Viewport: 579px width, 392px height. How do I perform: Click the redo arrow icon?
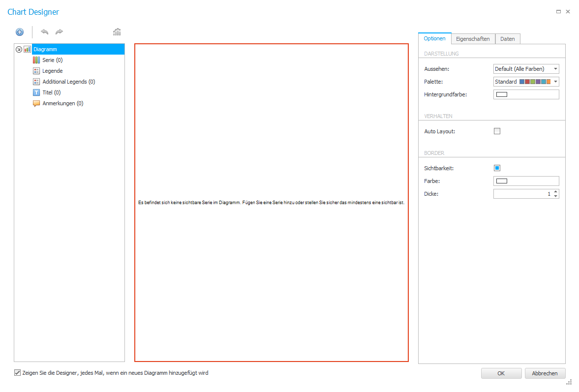(59, 32)
